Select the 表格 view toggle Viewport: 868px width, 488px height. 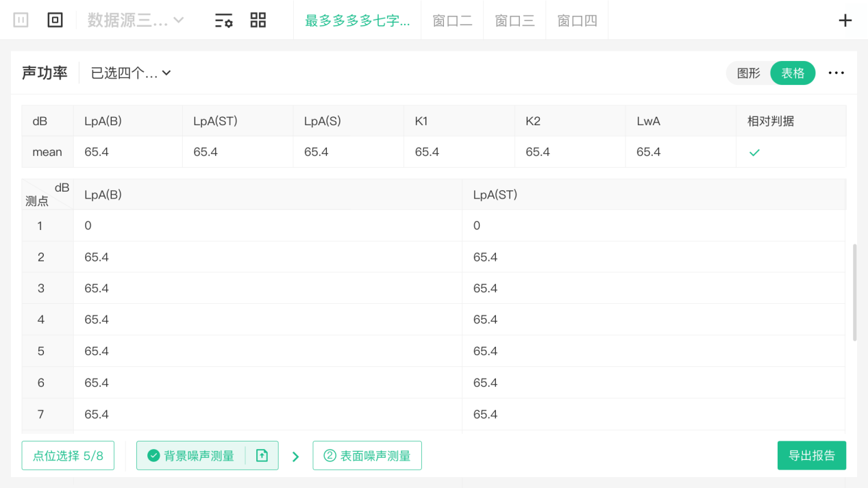(x=793, y=73)
